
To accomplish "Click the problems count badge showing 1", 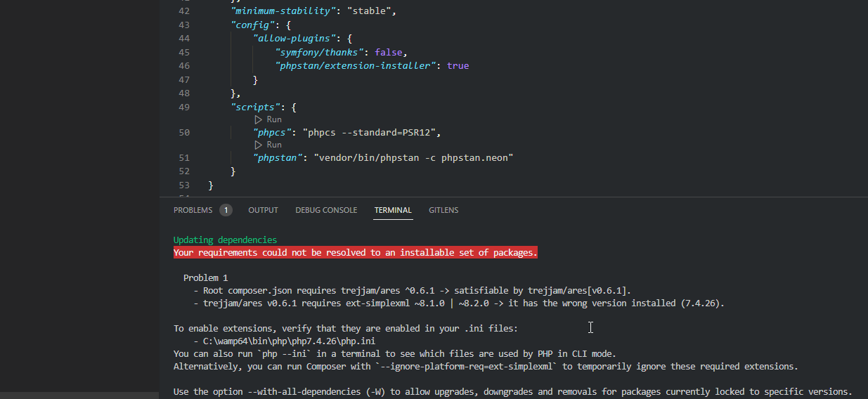I will 226,210.
